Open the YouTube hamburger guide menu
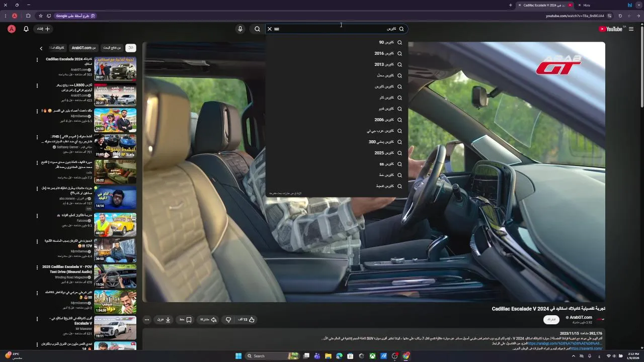Image resolution: width=644 pixels, height=362 pixels. [631, 29]
